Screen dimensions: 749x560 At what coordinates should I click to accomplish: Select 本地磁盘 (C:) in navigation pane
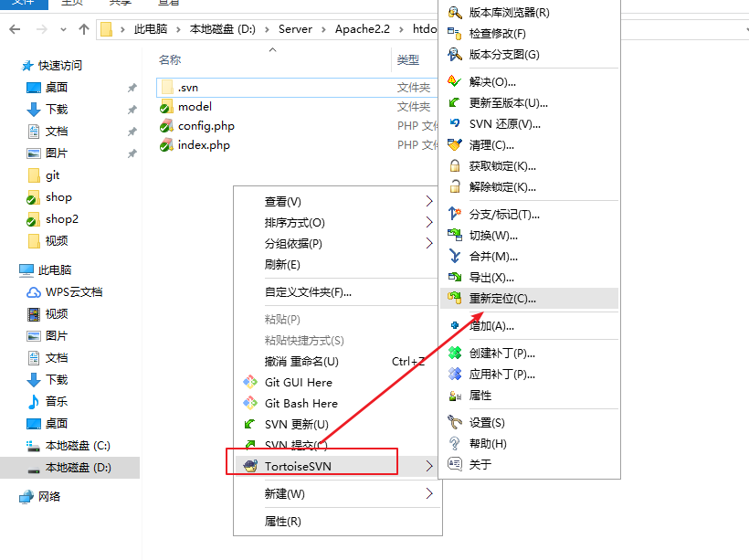pyautogui.click(x=78, y=446)
